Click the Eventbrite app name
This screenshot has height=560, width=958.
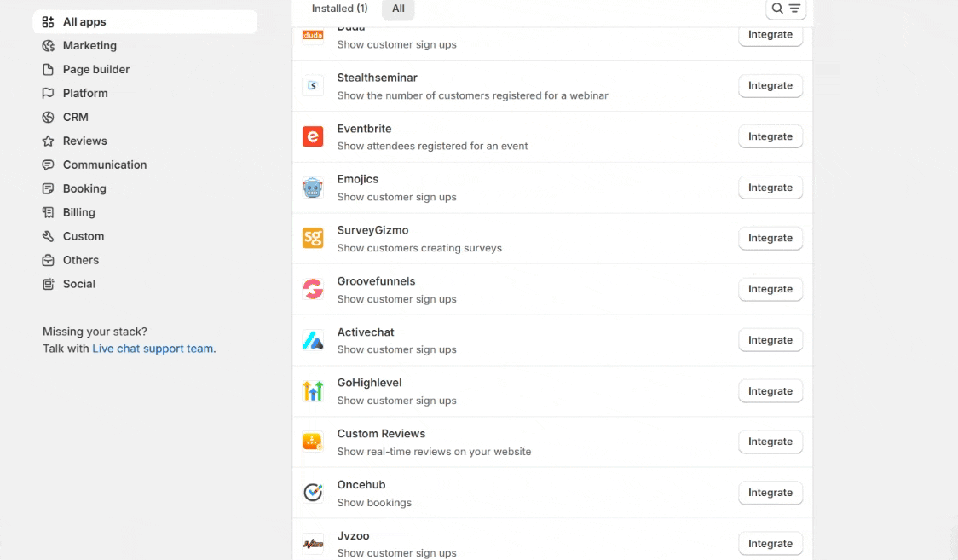point(364,129)
